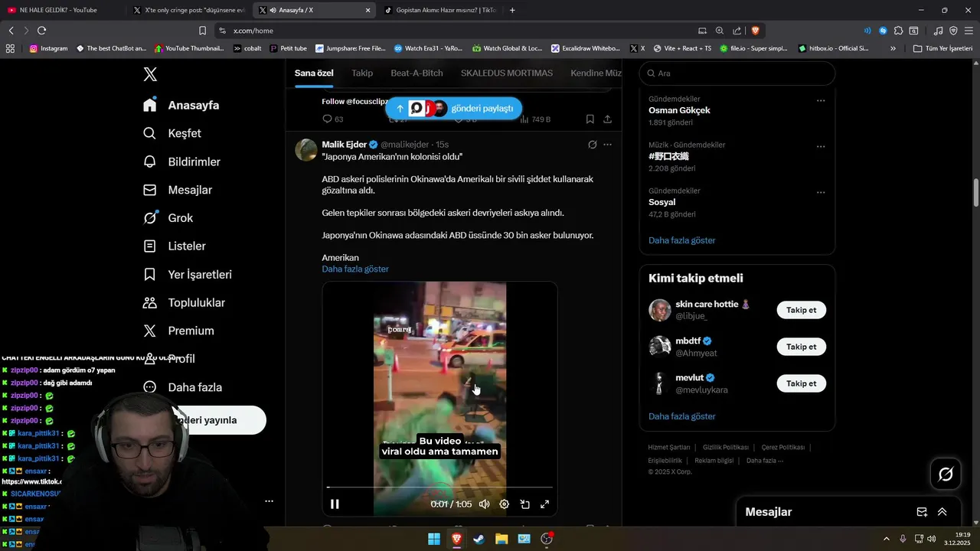Viewport: 980px width, 551px height.
Task: Click the X logo in the sidebar
Action: [x=150, y=74]
